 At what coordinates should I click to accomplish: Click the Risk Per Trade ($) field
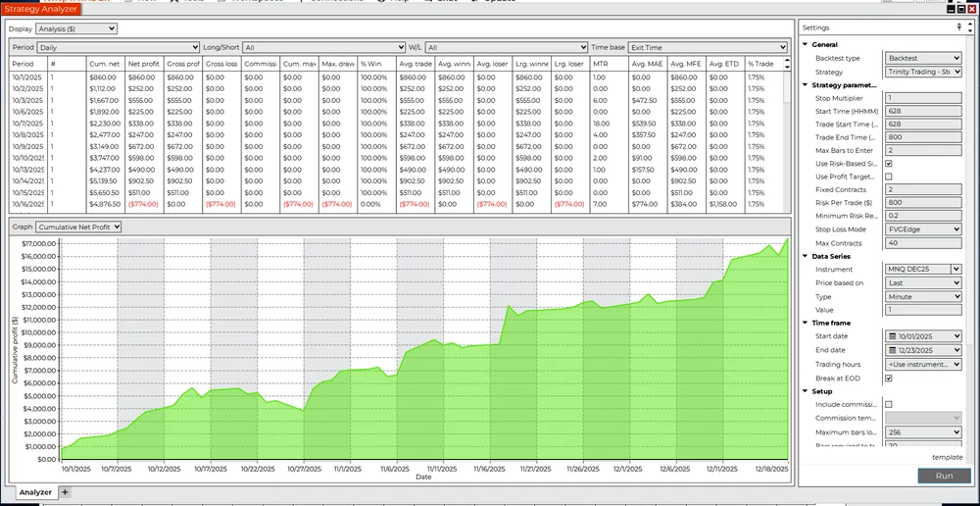click(923, 203)
